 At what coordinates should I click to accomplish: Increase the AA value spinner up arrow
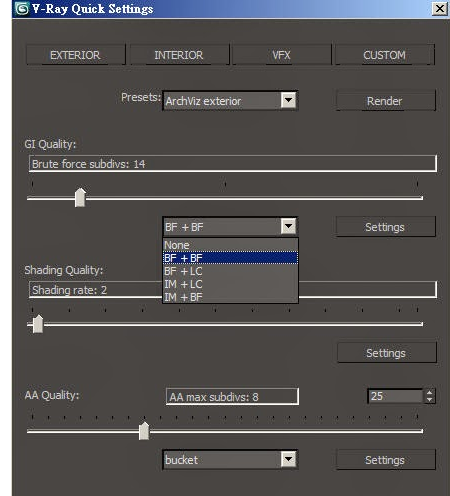(x=430, y=392)
